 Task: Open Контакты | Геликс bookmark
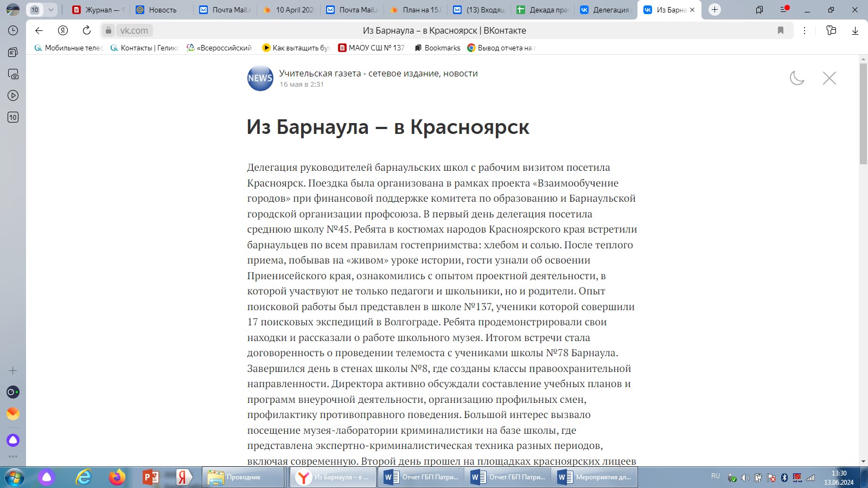(144, 48)
